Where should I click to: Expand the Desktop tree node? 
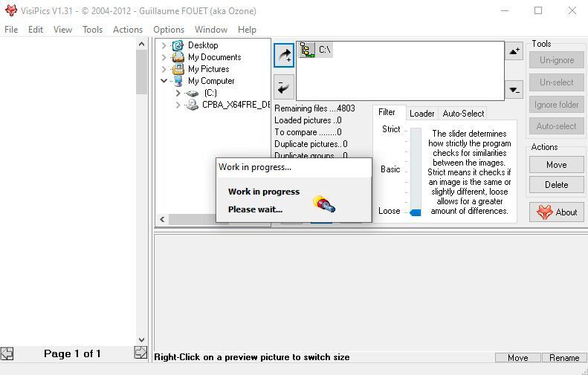pos(164,45)
